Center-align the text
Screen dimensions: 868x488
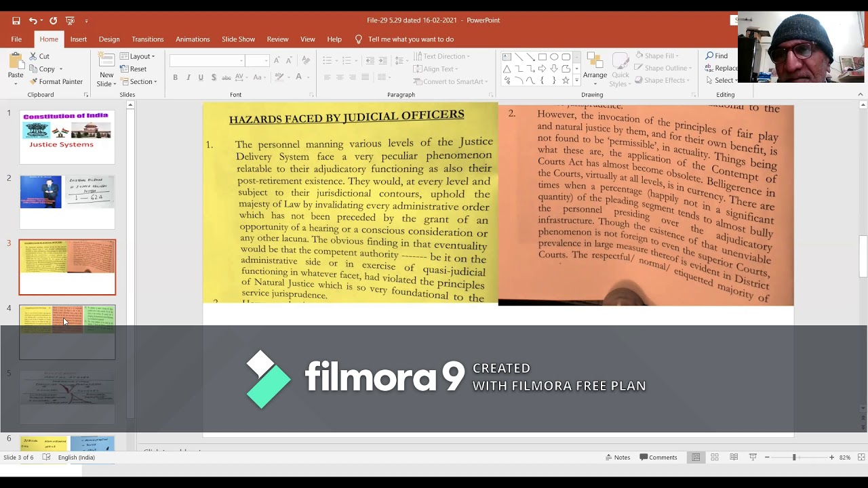coord(340,78)
